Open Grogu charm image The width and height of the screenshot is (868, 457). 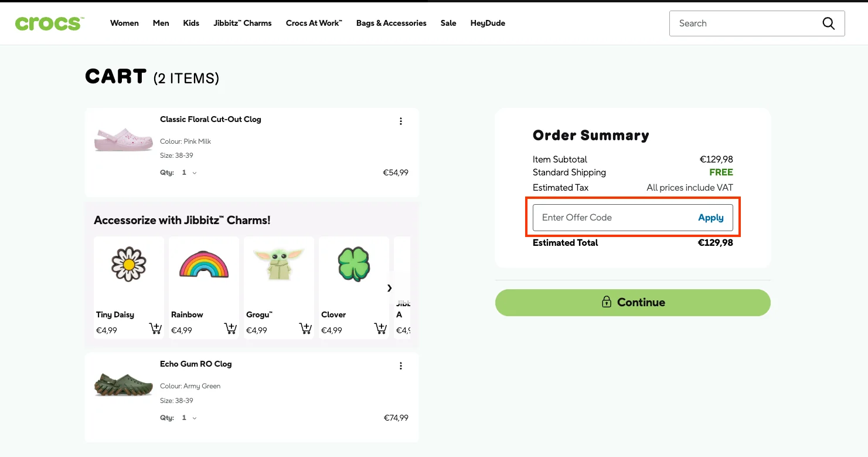[279, 263]
